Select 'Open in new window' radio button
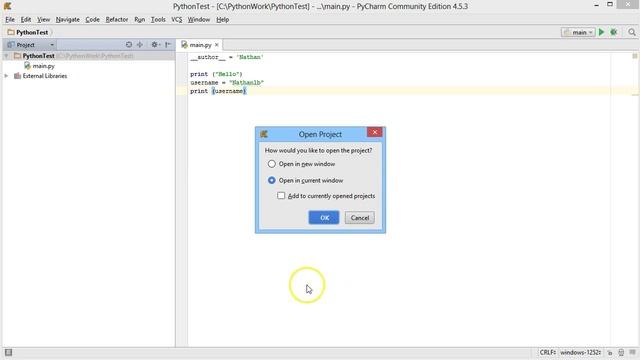640x360 pixels. [272, 164]
